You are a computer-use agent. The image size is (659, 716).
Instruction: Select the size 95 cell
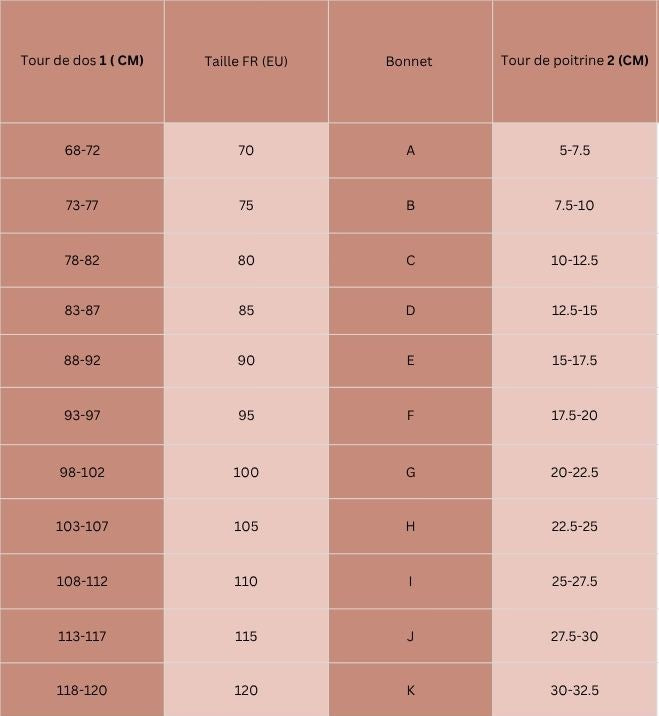(246, 415)
